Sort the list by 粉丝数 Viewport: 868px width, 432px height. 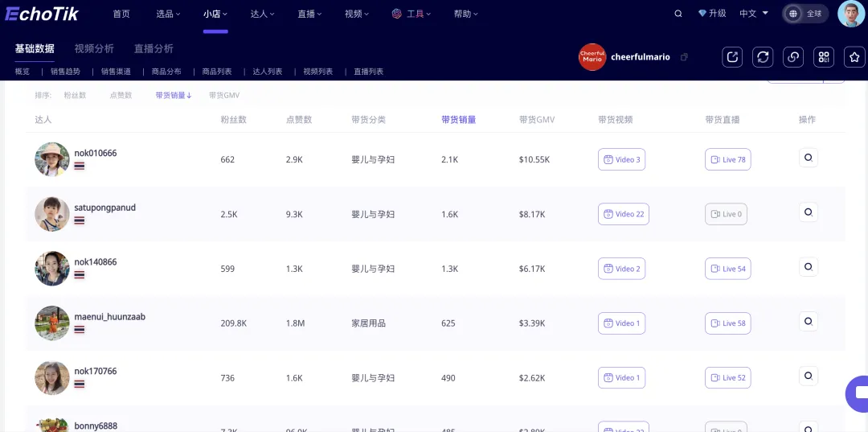pyautogui.click(x=75, y=96)
